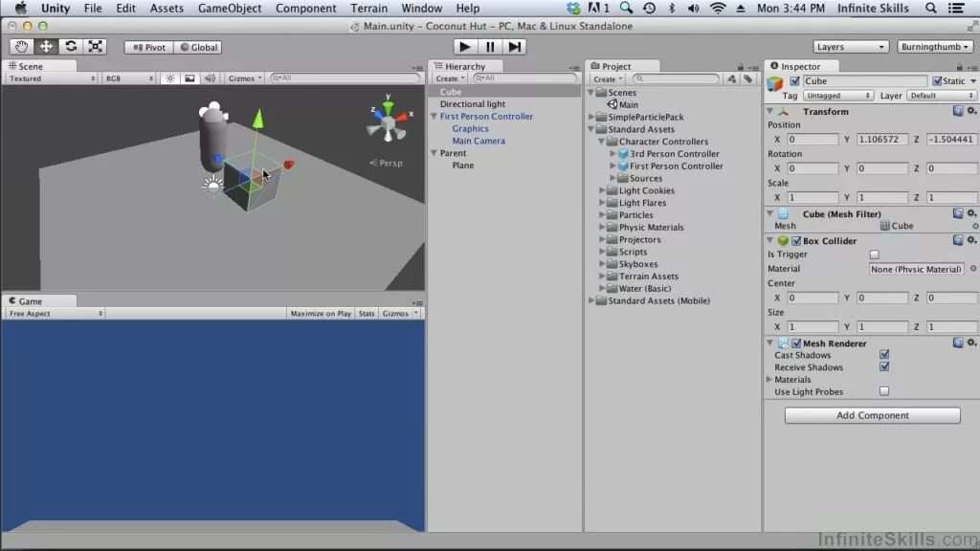Open the Burningthumb layout dropdown

click(934, 47)
